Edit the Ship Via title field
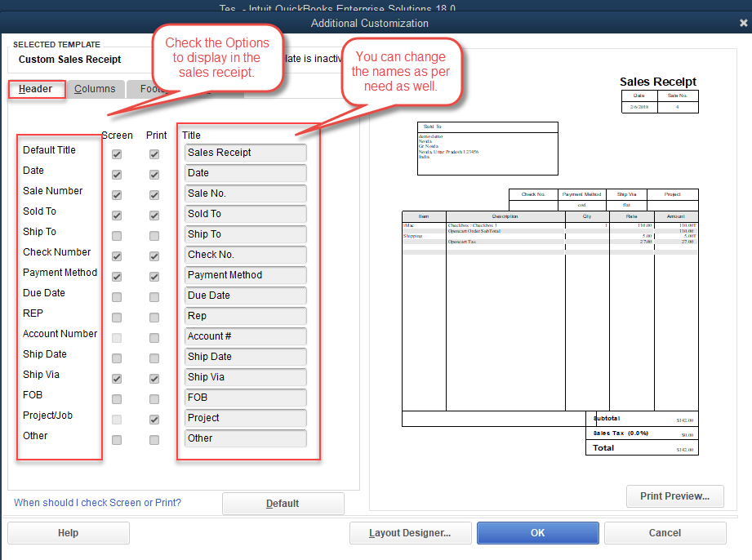 [x=245, y=377]
